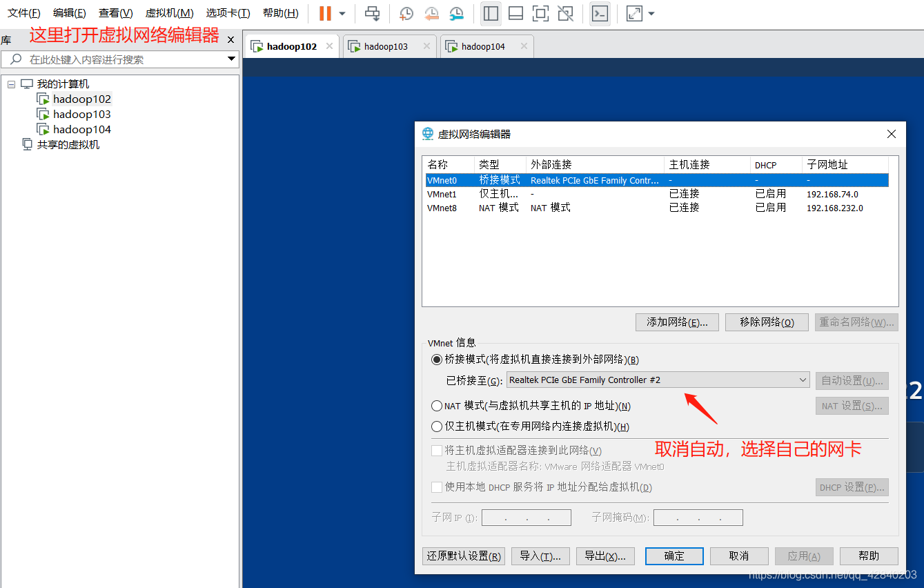Image resolution: width=924 pixels, height=588 pixels.
Task: Take a snapshot with the clock icon
Action: click(x=407, y=13)
